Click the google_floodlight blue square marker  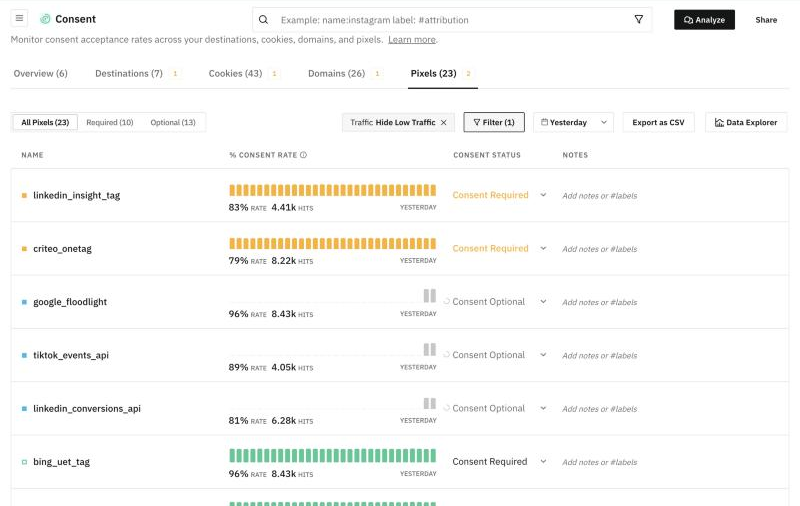[24, 302]
